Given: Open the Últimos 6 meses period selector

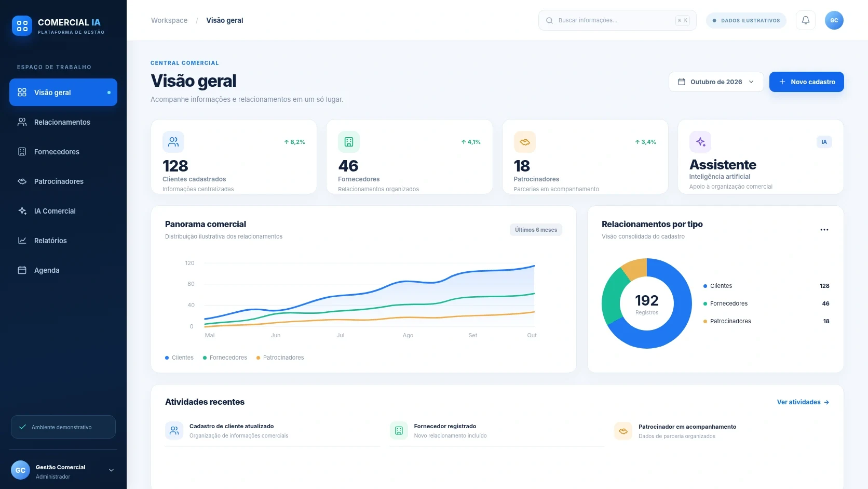Looking at the screenshot, I should pyautogui.click(x=536, y=230).
